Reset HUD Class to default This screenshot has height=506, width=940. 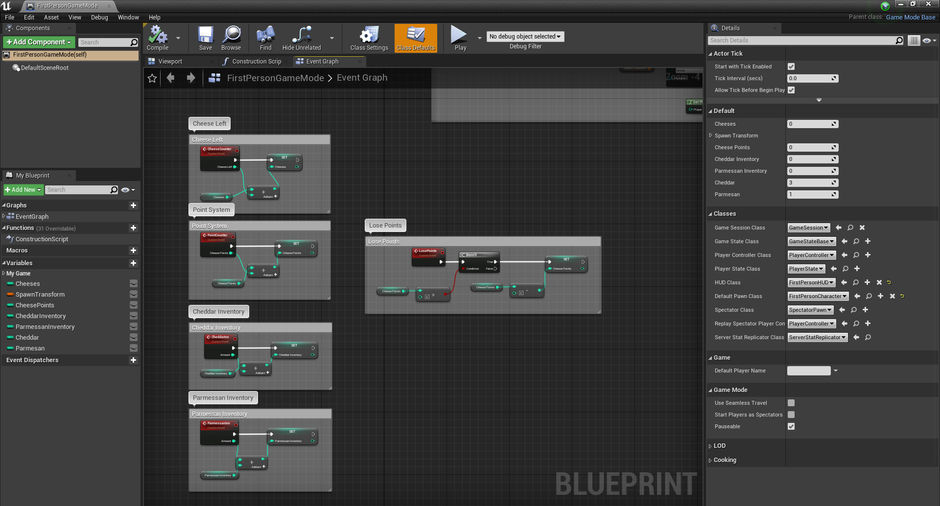pyautogui.click(x=889, y=282)
